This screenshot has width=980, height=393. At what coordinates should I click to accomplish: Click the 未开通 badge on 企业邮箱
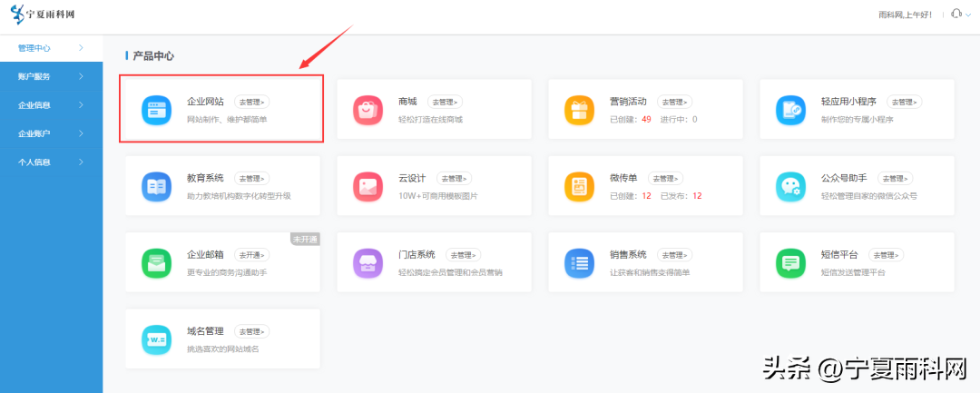pos(305,239)
